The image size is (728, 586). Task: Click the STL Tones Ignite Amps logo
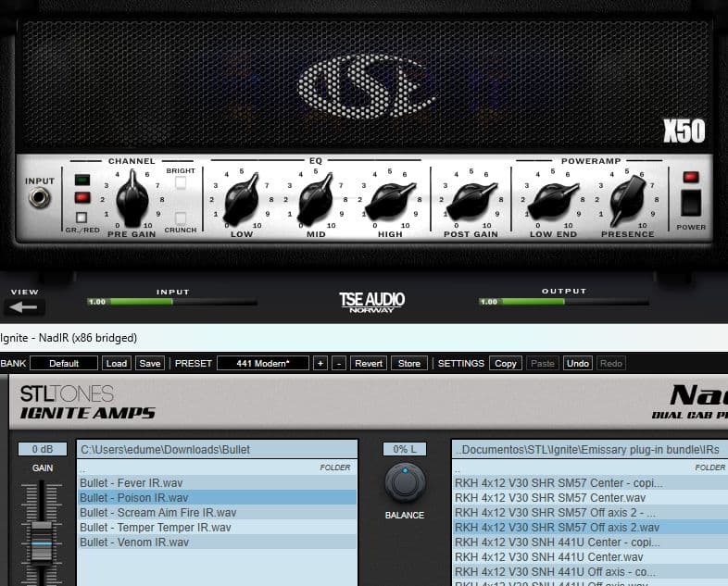pyautogui.click(x=87, y=403)
